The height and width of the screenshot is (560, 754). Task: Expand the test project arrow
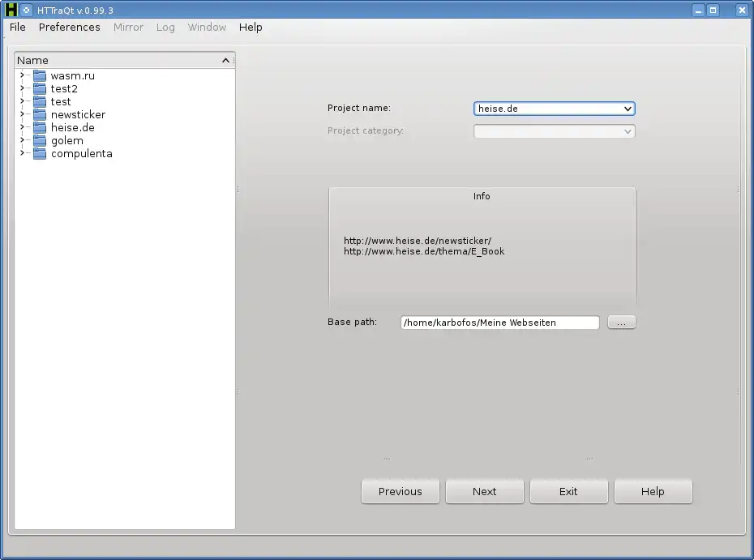coord(22,101)
